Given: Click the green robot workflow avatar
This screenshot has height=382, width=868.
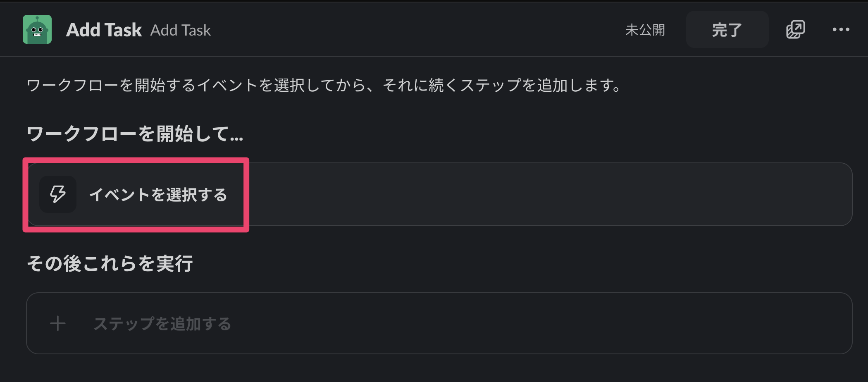Looking at the screenshot, I should pos(37,29).
